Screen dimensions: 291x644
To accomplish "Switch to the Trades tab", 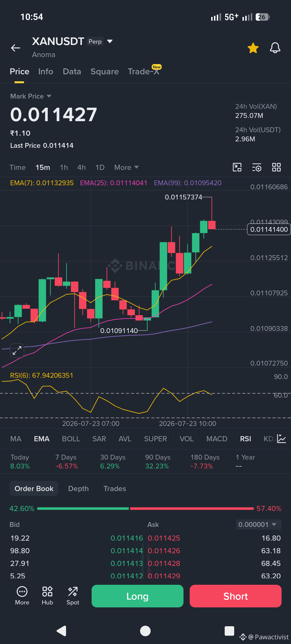I will (x=115, y=489).
